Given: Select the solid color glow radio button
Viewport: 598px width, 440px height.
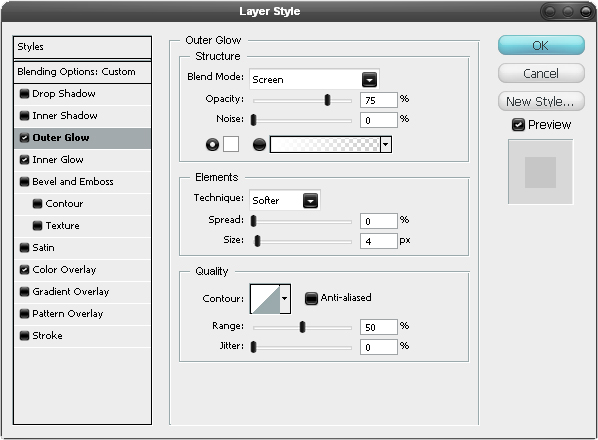Looking at the screenshot, I should [212, 145].
